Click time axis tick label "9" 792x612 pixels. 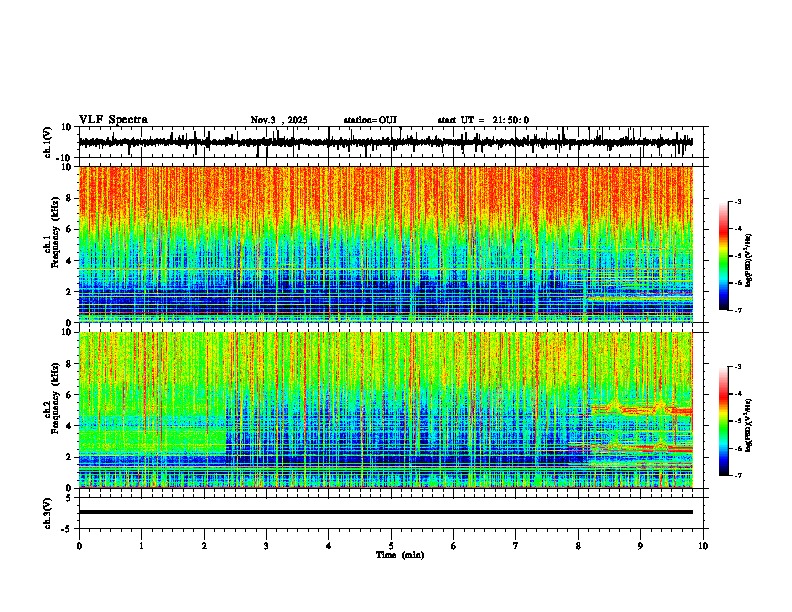click(x=640, y=546)
